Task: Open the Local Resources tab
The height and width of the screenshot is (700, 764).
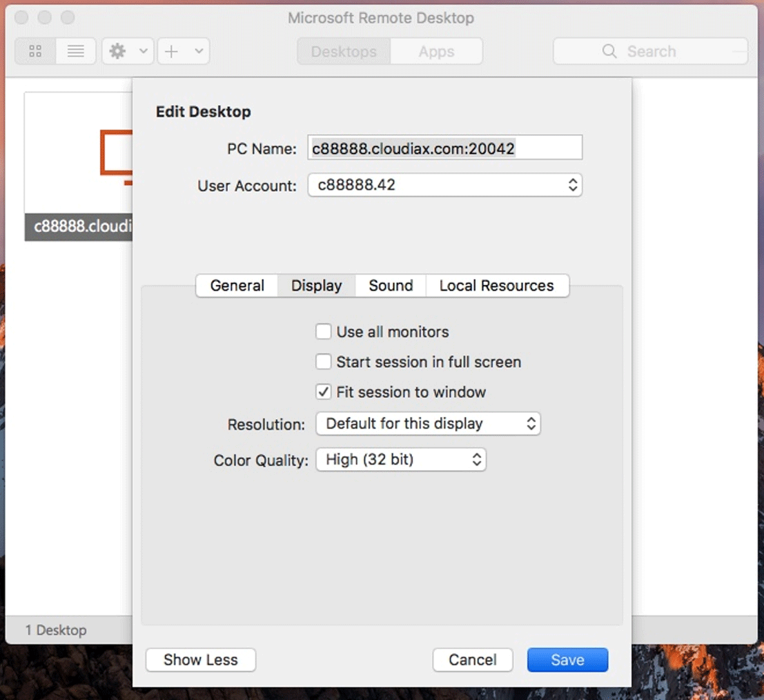Action: (x=497, y=286)
